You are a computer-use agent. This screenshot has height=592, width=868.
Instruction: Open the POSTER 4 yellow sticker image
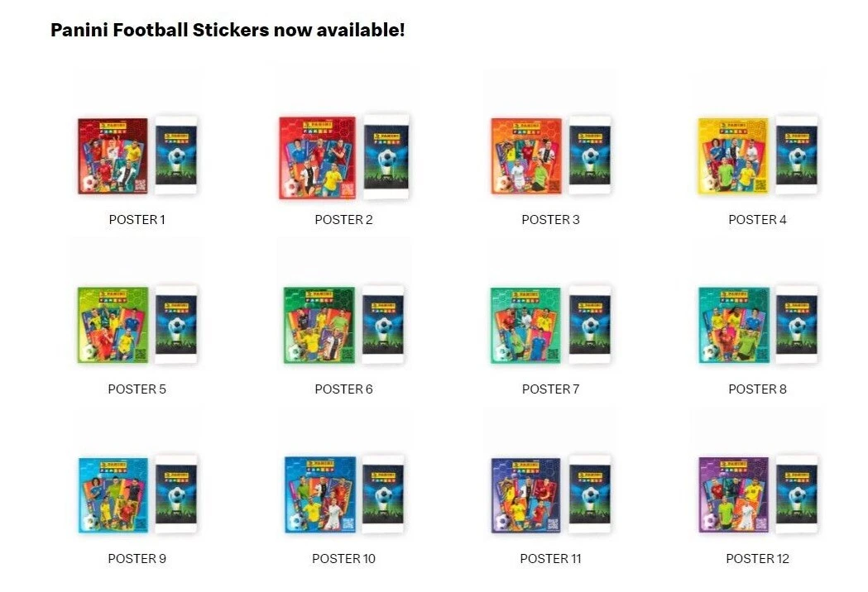tap(757, 155)
